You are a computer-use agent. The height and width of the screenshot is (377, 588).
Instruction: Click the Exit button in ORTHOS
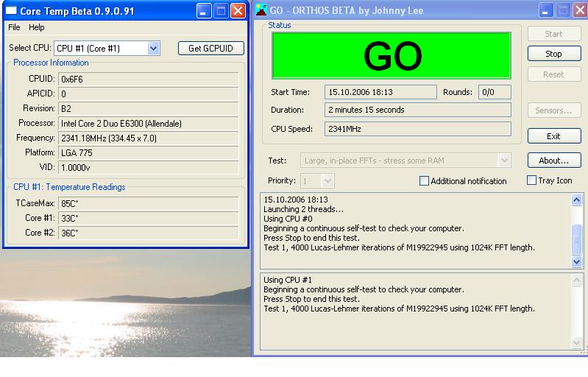point(554,136)
